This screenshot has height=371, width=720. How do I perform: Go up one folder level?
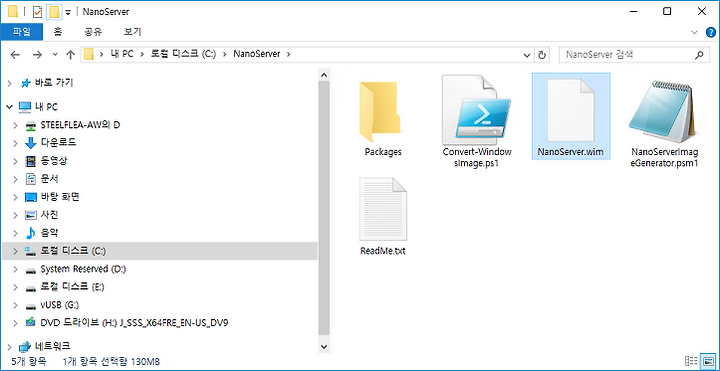(x=70, y=55)
